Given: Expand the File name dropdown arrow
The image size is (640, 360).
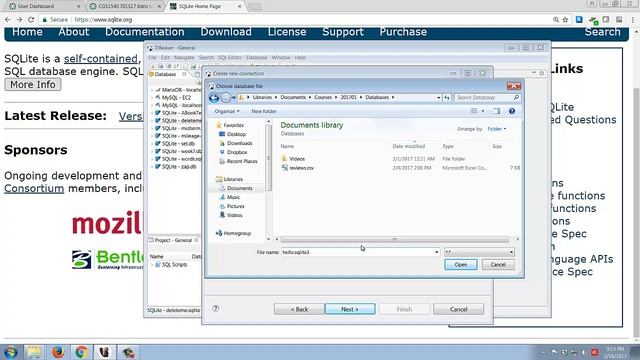Looking at the screenshot, I should [x=437, y=252].
